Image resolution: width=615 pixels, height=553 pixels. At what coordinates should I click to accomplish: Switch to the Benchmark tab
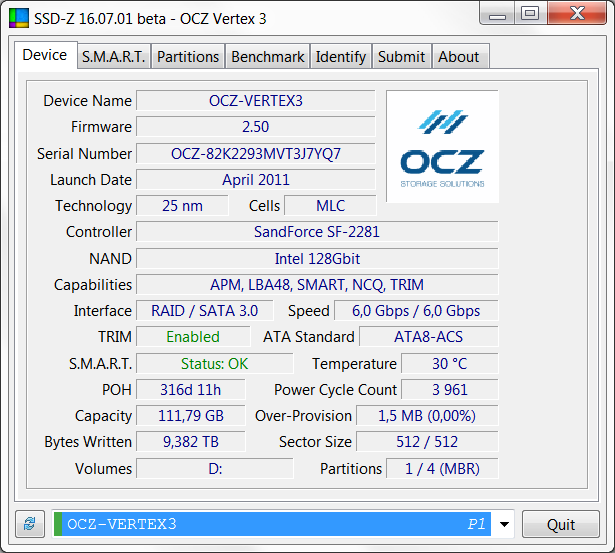[x=267, y=56]
